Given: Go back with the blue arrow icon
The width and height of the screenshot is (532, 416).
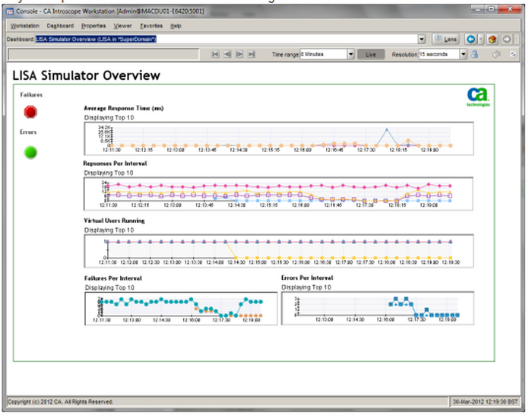Looking at the screenshot, I should coord(470,40).
